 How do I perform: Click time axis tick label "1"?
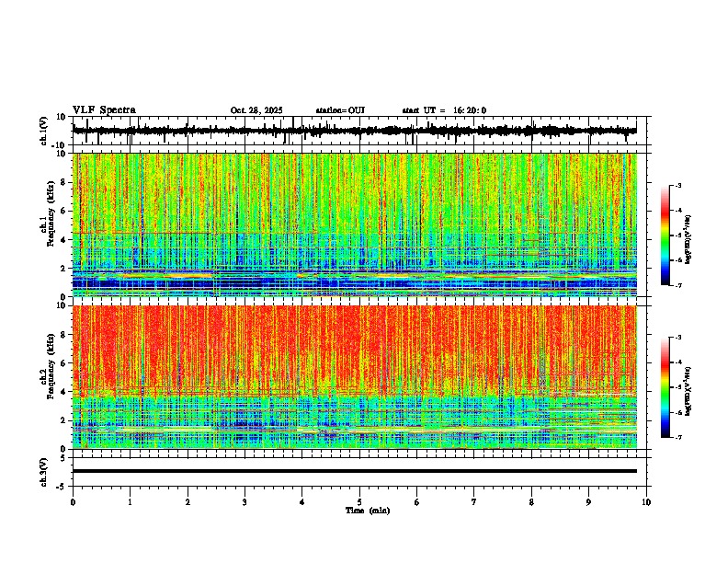[130, 502]
